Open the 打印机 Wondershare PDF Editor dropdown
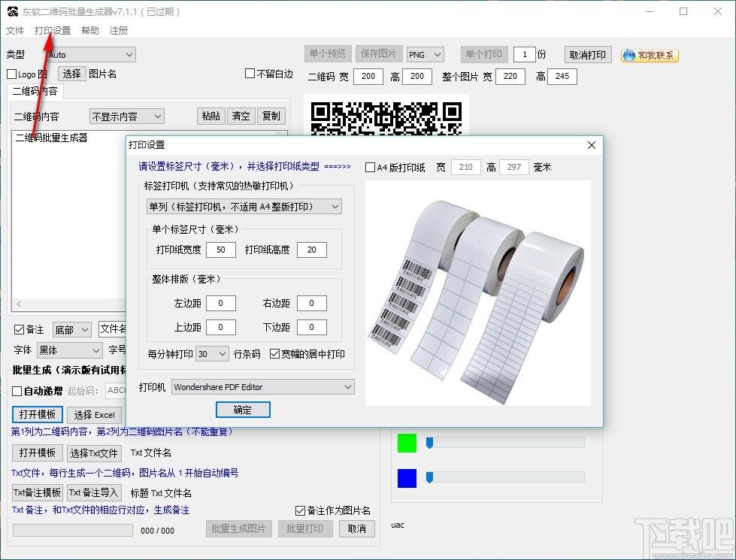736x560 pixels. [x=262, y=387]
